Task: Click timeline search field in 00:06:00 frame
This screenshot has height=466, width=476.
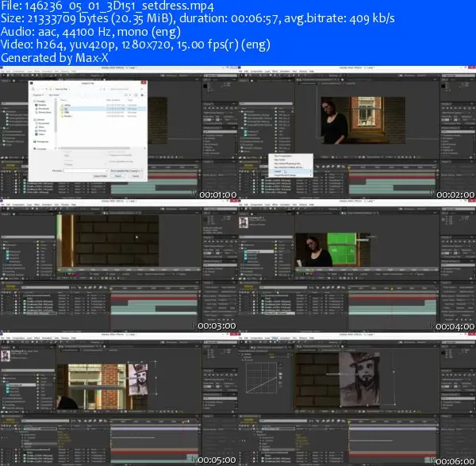Action: (x=283, y=421)
